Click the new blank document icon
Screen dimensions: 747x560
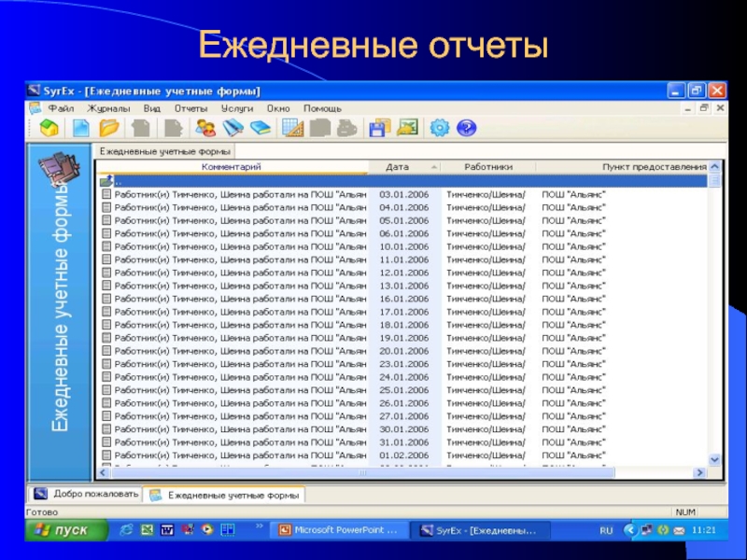81,128
